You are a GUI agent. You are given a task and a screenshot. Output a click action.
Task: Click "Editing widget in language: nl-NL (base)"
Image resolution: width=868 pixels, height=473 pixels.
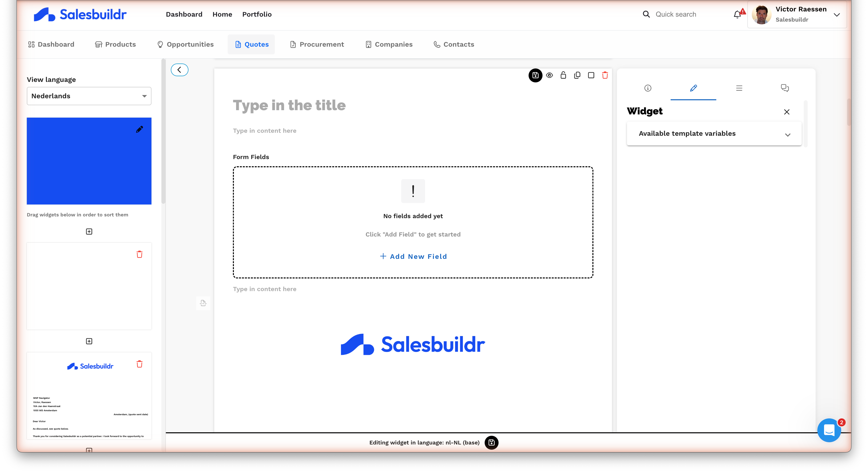(x=424, y=442)
